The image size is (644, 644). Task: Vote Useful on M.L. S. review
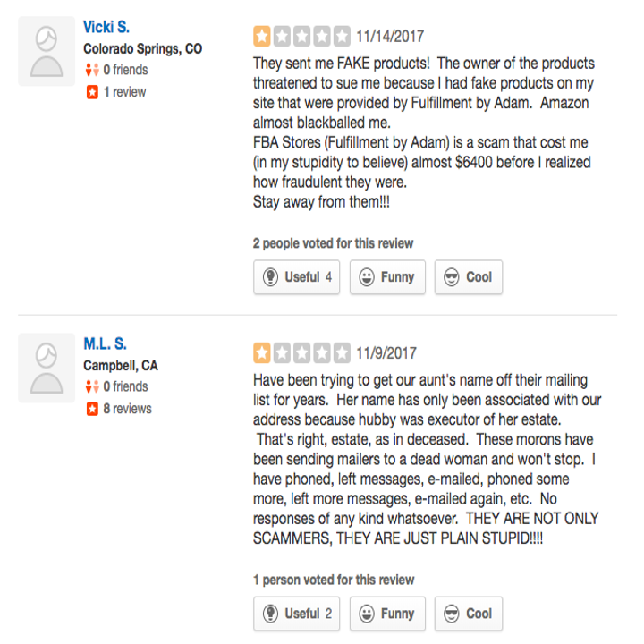click(297, 614)
